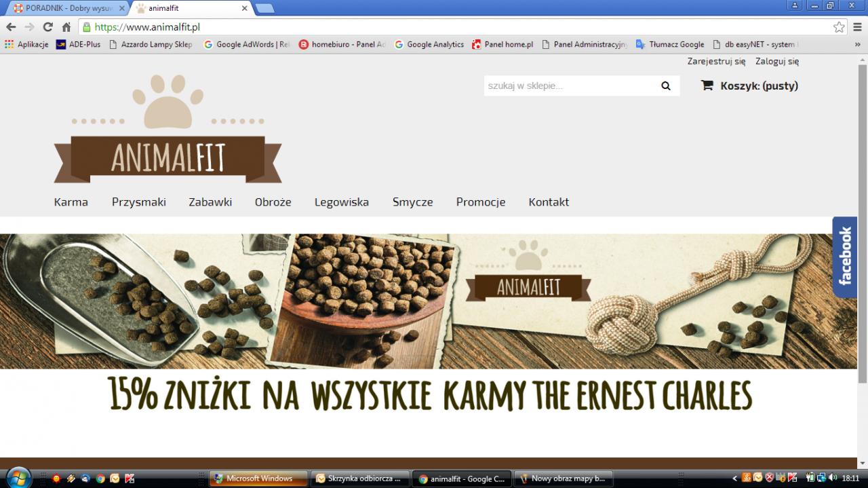This screenshot has height=488, width=868.
Task: Click the shopping cart icon
Action: pos(707,86)
